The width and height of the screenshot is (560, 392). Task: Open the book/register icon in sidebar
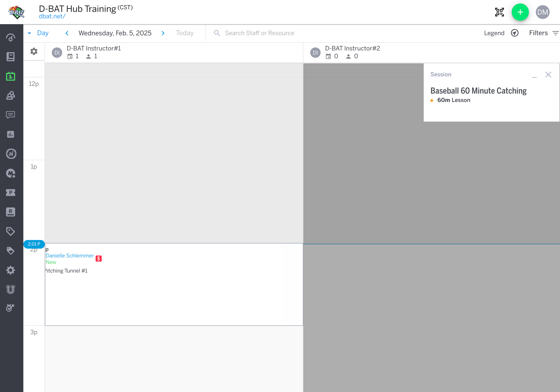(x=11, y=57)
